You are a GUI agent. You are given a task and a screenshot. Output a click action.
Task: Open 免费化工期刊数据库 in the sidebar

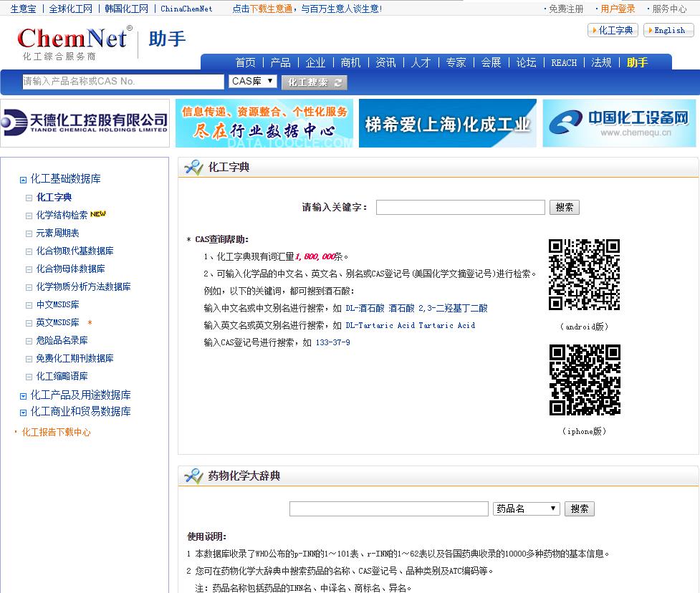coord(75,358)
